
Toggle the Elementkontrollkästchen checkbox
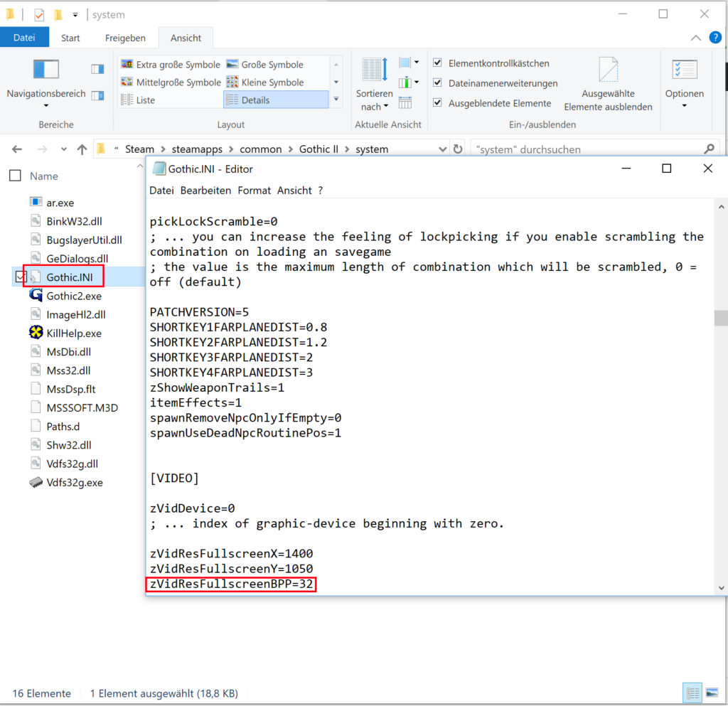pyautogui.click(x=438, y=63)
